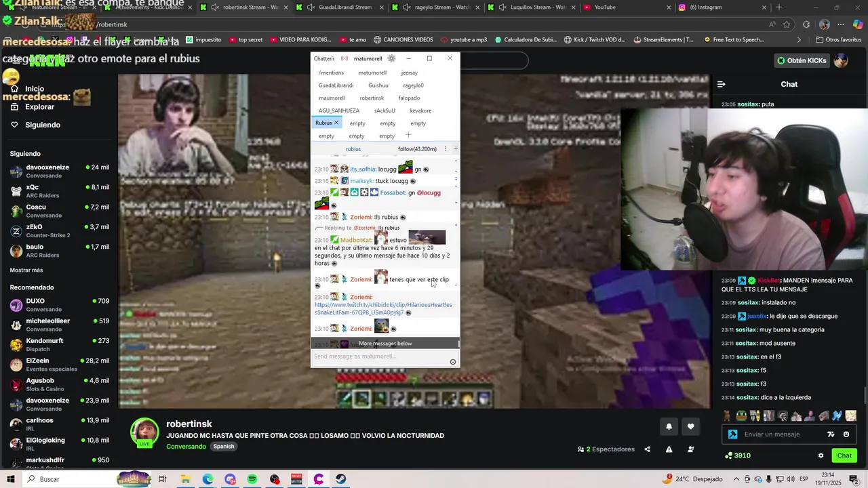Image resolution: width=868 pixels, height=488 pixels.
Task: Open the xQc channel in sidebar
Action: 60,191
